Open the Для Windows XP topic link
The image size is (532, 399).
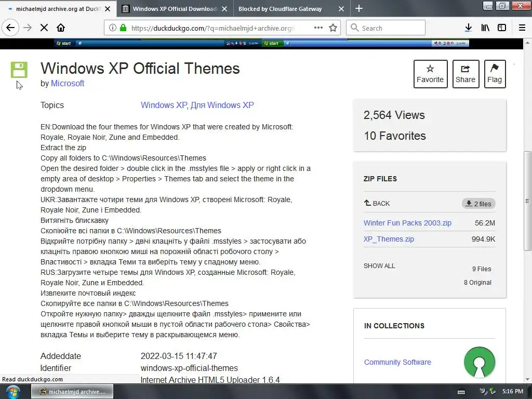point(222,105)
